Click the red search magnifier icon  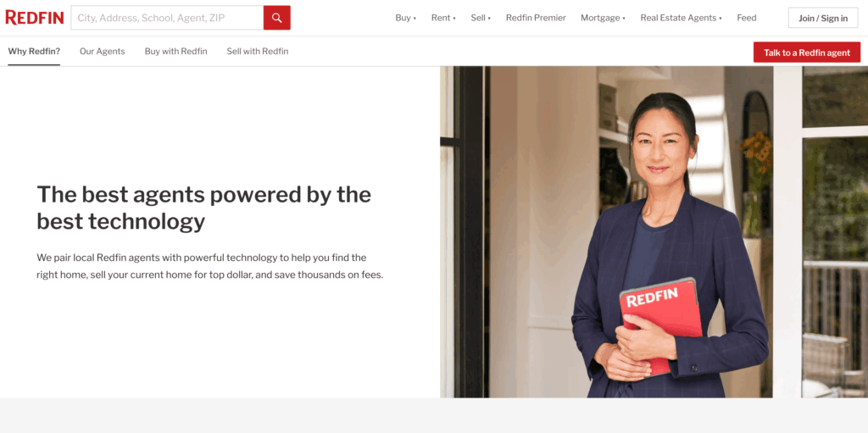277,18
